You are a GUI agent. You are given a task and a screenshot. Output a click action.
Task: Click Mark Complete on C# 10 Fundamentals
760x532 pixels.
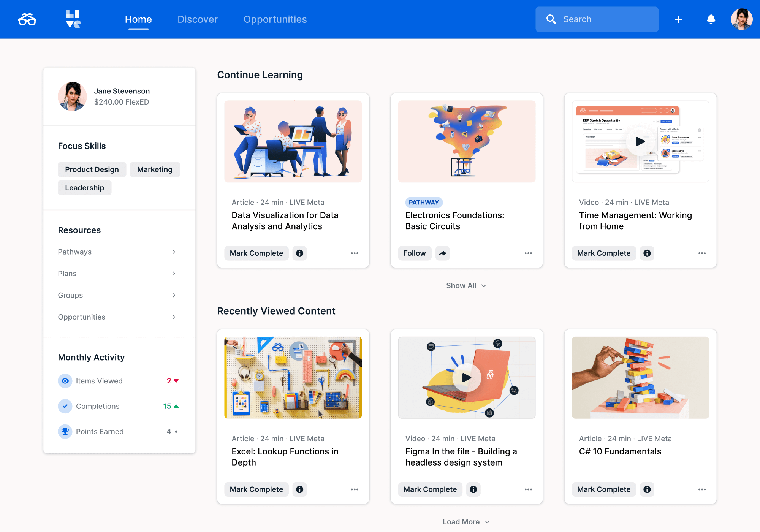603,490
